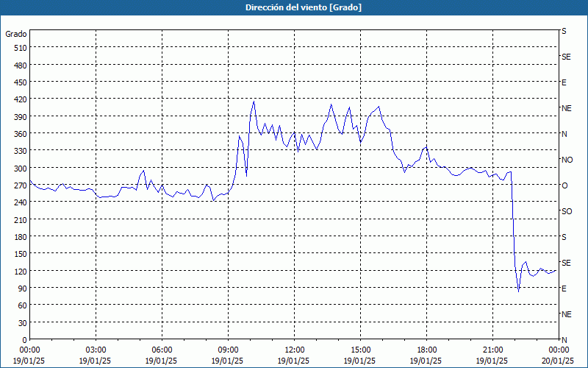
Task: Select the '450' y-axis label
Action: pyautogui.click(x=21, y=82)
